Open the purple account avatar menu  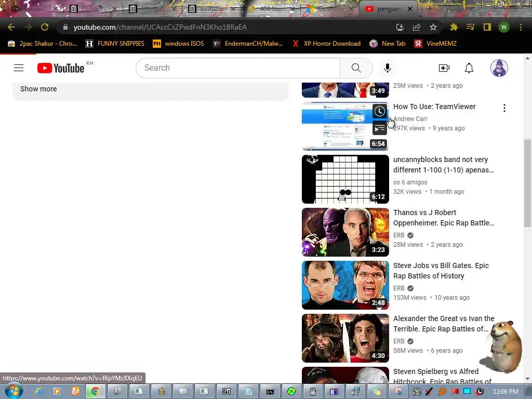tap(499, 68)
